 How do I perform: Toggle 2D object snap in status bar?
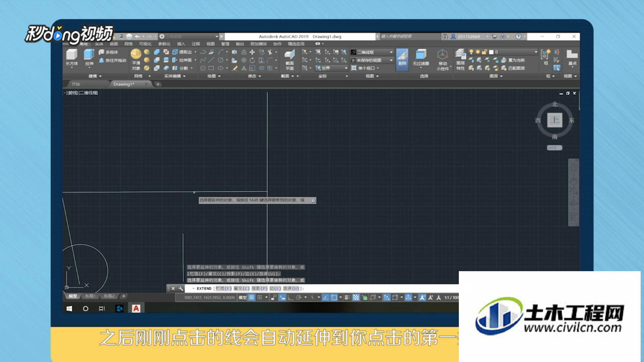334,297
